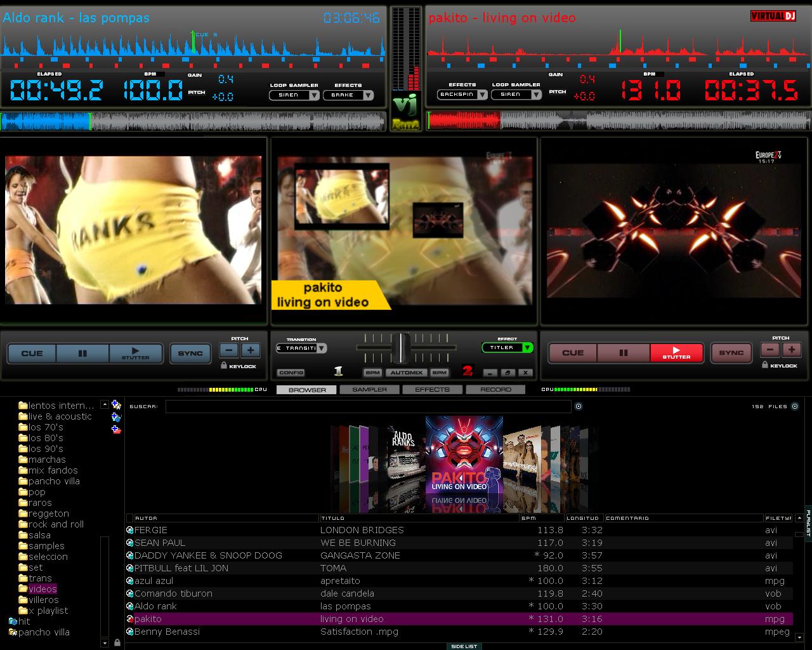Toggle deck 1 keylock padlock

click(x=224, y=366)
